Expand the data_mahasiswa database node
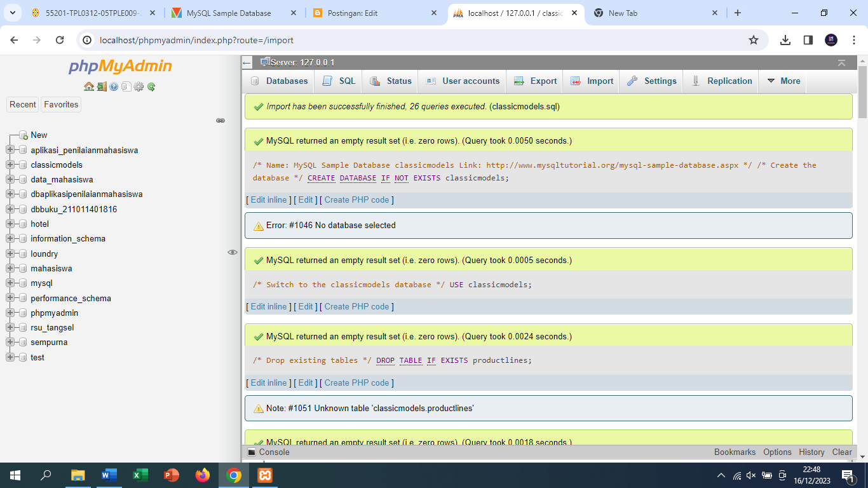This screenshot has height=488, width=868. pos(10,179)
